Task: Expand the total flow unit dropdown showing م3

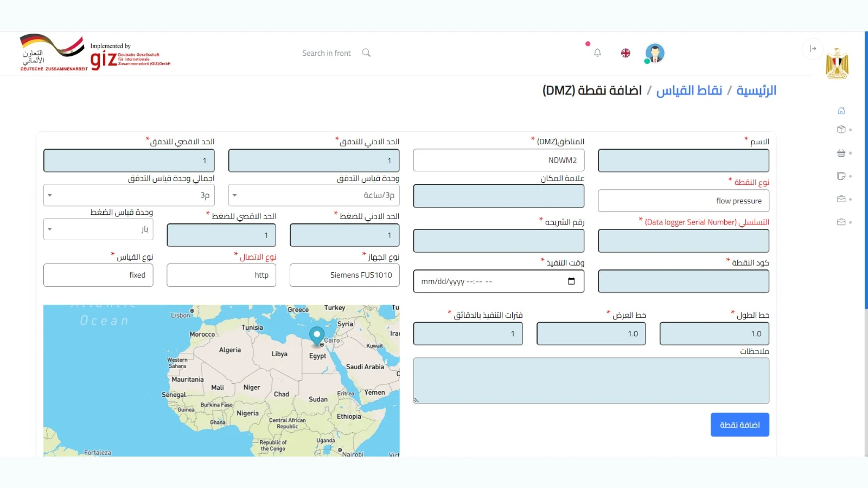Action: click(129, 195)
